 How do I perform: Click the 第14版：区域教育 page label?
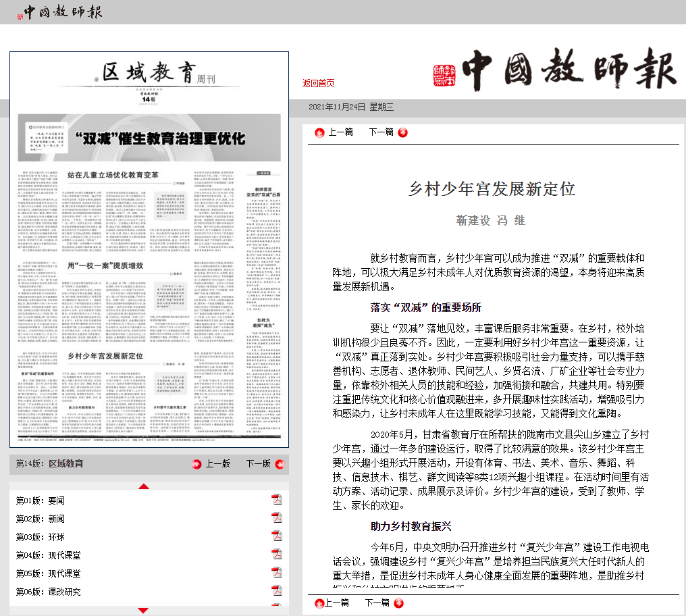tap(49, 463)
